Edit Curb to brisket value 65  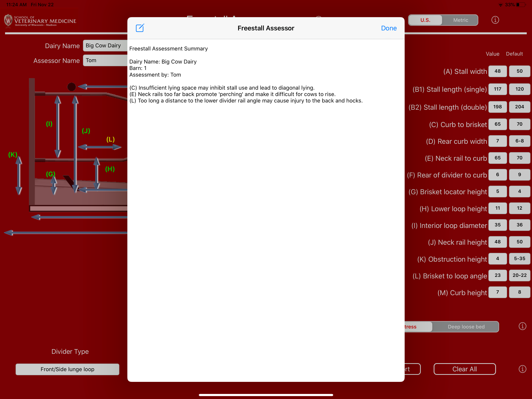click(x=497, y=124)
